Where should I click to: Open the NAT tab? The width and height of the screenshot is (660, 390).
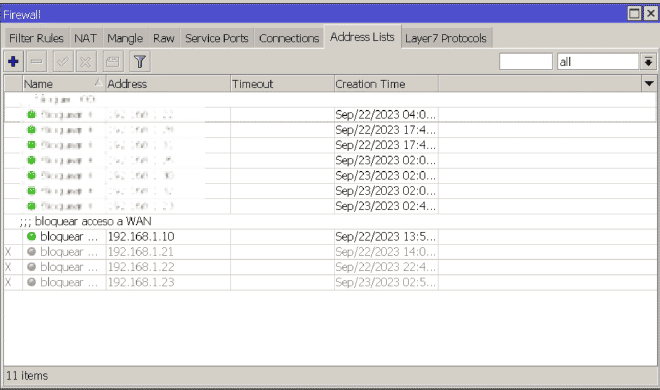85,38
